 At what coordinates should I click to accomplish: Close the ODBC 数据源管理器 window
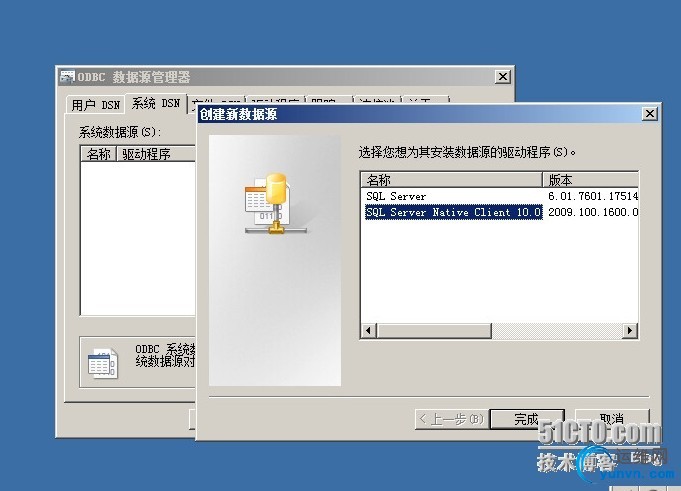point(502,77)
